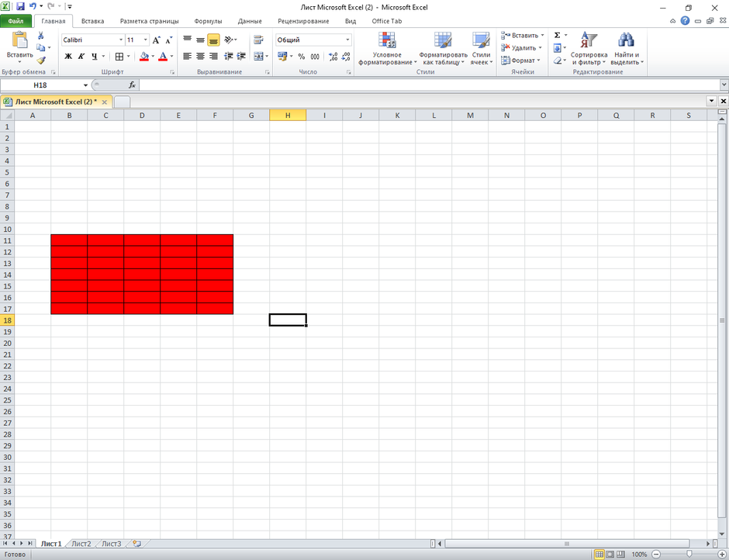Open the font color dropdown arrow
Viewport: 729px width, 560px height.
(x=171, y=57)
